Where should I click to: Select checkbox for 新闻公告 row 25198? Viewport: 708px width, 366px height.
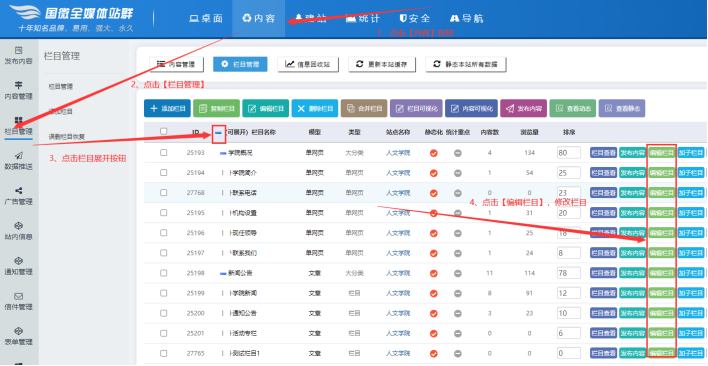click(163, 273)
